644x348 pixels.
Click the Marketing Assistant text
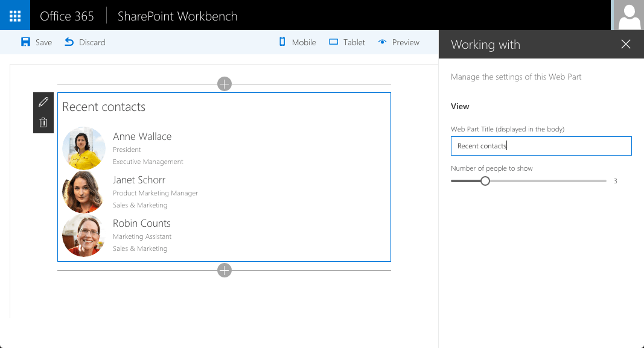click(x=142, y=236)
